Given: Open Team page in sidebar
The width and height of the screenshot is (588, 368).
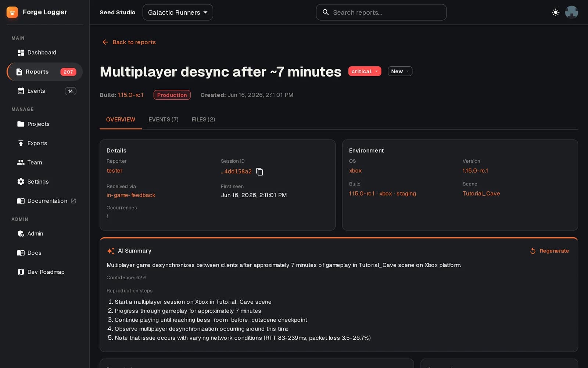Looking at the screenshot, I should pos(44,162).
